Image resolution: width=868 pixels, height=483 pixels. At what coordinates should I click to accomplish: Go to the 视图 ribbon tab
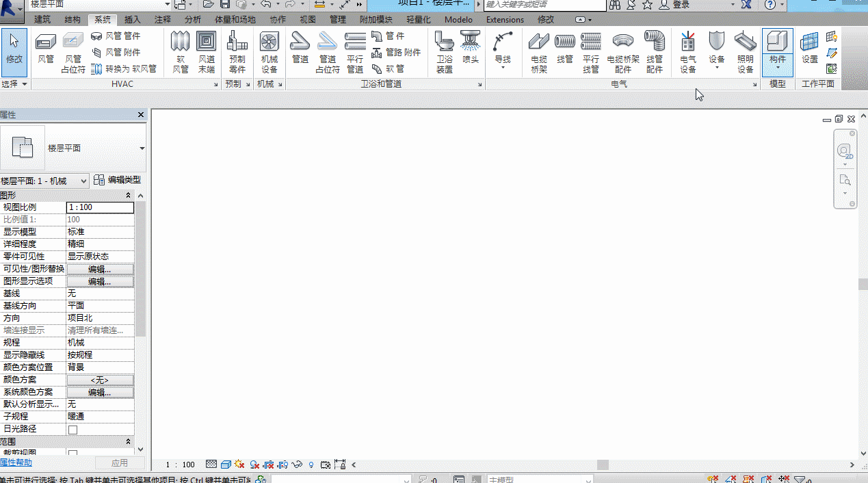click(x=308, y=20)
